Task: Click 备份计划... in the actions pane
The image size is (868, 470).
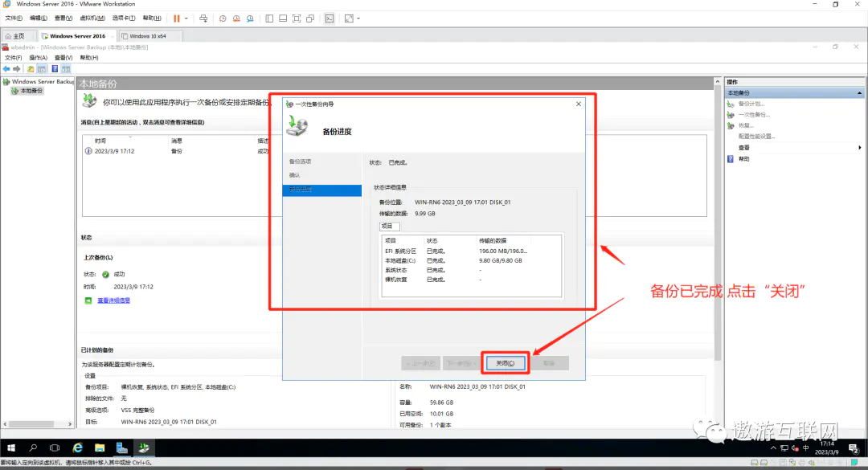Action: [751, 104]
